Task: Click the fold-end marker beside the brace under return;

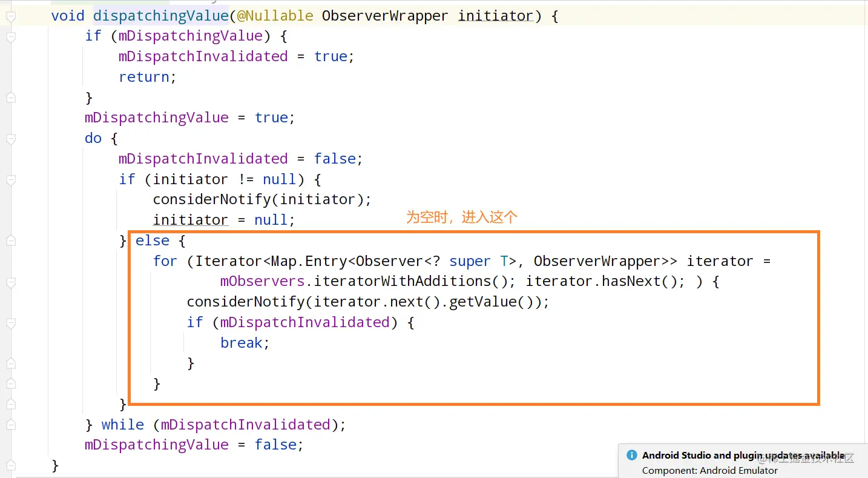Action: 10,98
